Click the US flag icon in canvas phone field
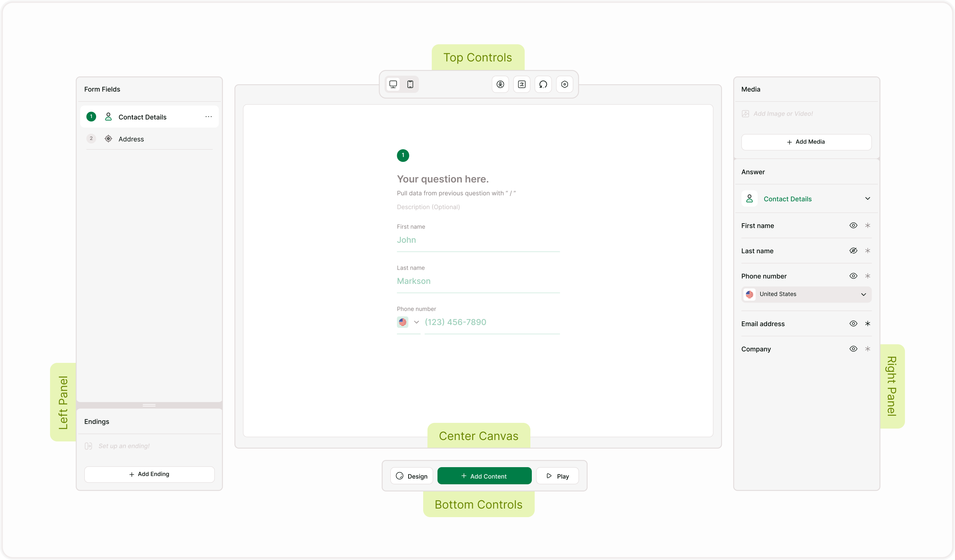The width and height of the screenshot is (955, 560). [402, 322]
